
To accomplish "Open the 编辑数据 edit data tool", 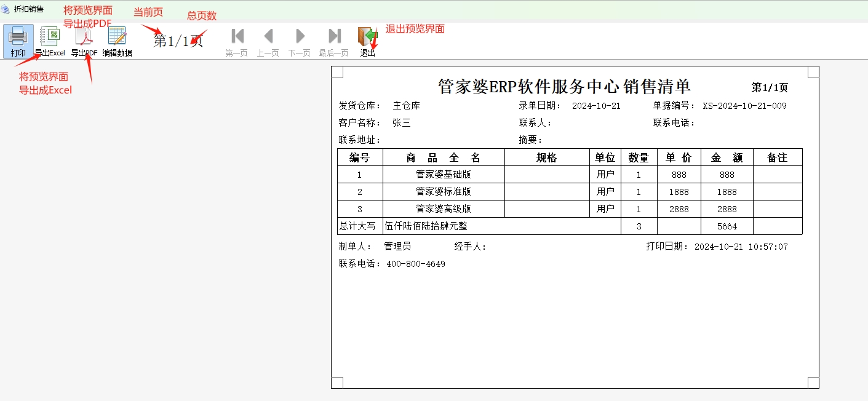I will coord(117,37).
